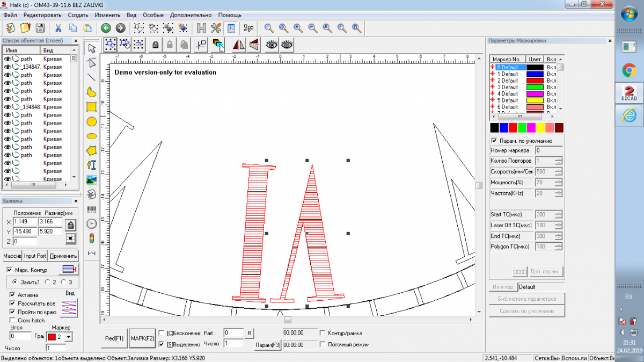Uncheck the Марк. Контур checkbox

pos(10,270)
